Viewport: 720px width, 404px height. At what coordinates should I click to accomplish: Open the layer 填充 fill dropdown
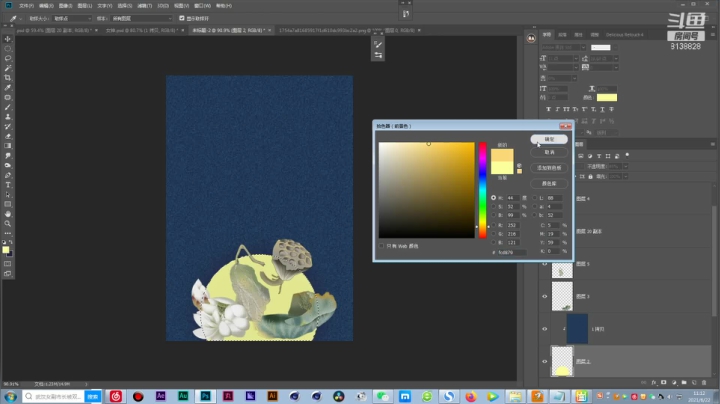(625, 176)
